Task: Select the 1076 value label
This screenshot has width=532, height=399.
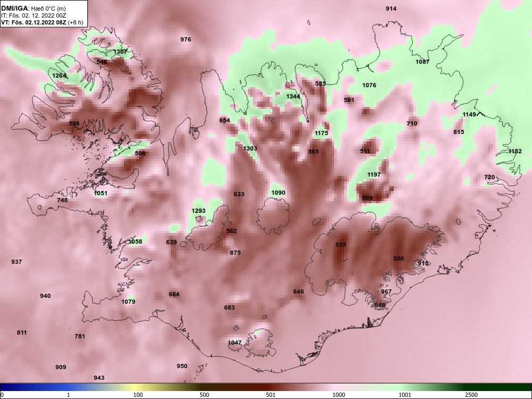Action: pos(369,85)
